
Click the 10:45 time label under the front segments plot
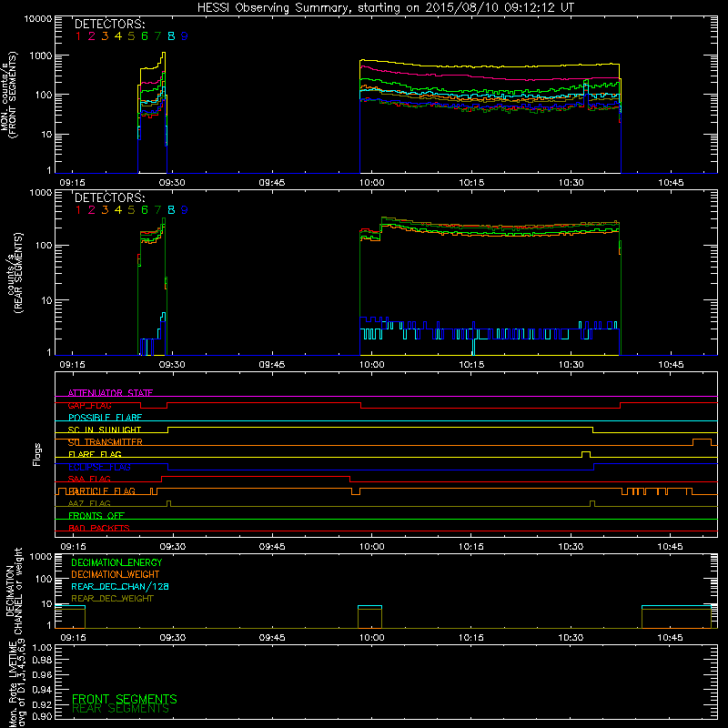pyautogui.click(x=671, y=183)
